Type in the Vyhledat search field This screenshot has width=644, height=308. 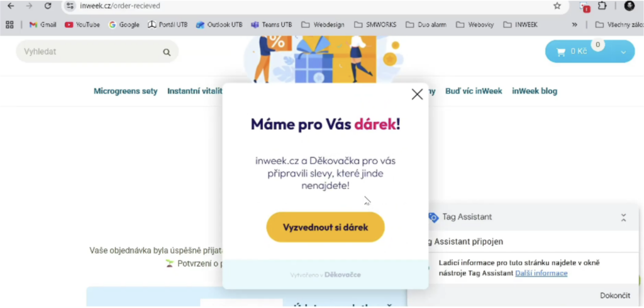[88, 52]
